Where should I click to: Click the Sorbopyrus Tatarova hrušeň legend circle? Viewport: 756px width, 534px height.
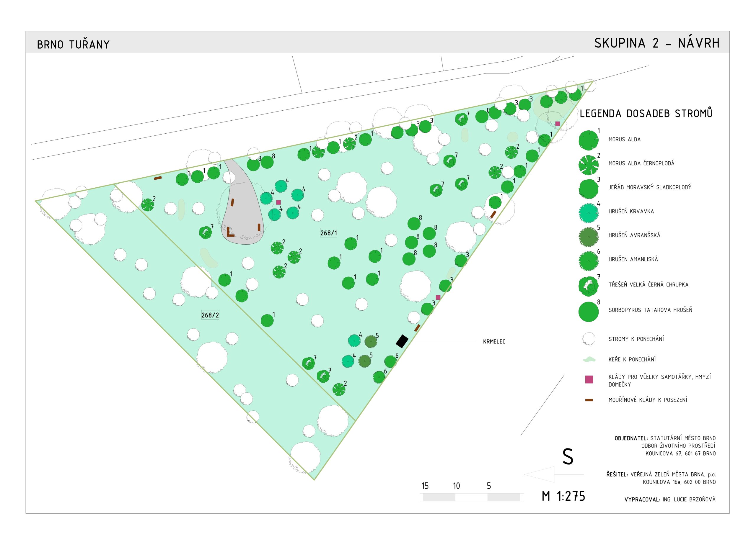588,312
